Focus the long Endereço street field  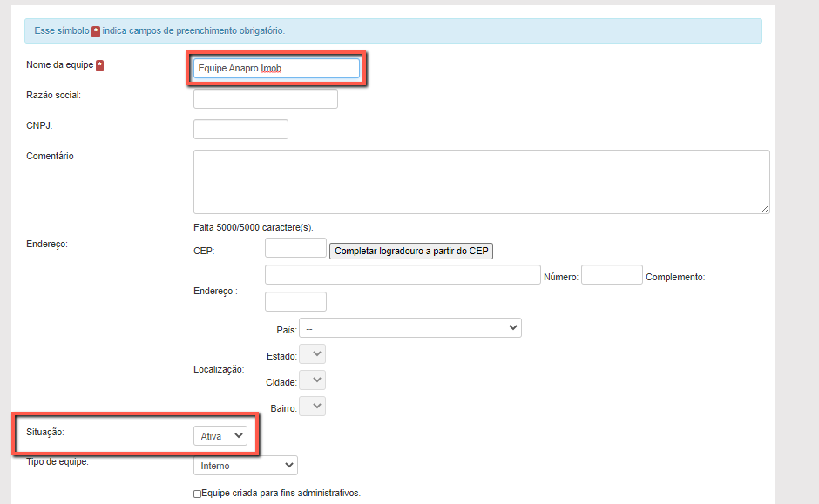pyautogui.click(x=403, y=275)
